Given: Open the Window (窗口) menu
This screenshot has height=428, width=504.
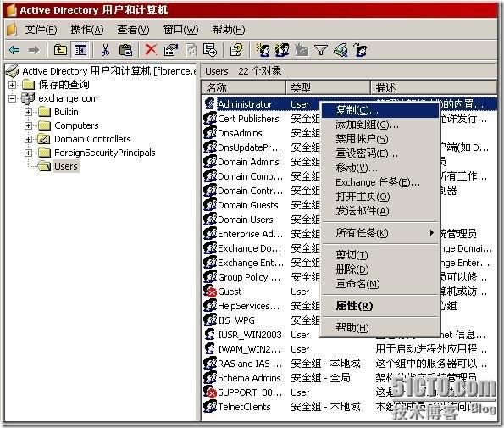Looking at the screenshot, I should pos(180,30).
